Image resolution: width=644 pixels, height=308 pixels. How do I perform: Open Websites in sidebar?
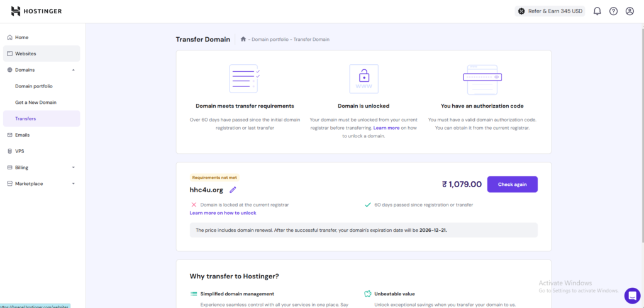[42, 54]
